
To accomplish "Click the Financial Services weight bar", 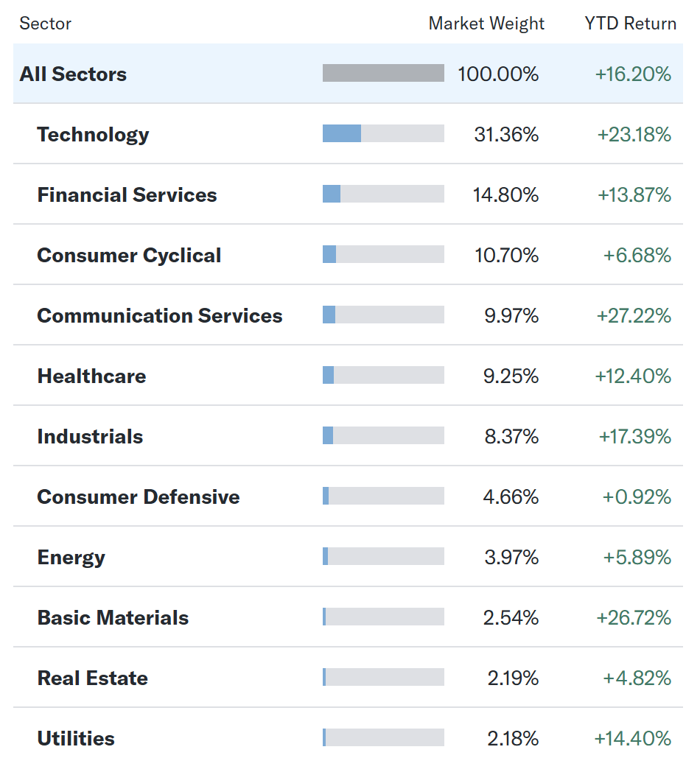I will coord(383,194).
